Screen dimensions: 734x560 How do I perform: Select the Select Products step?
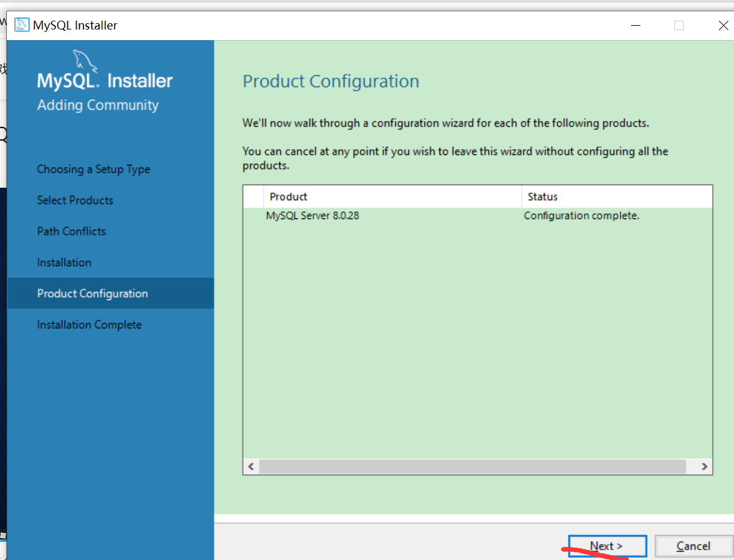point(75,200)
